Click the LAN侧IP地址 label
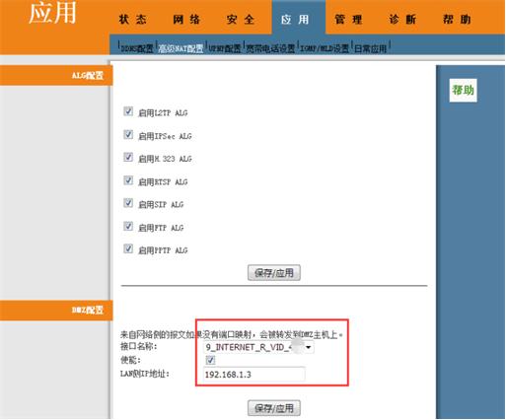 click(x=145, y=374)
